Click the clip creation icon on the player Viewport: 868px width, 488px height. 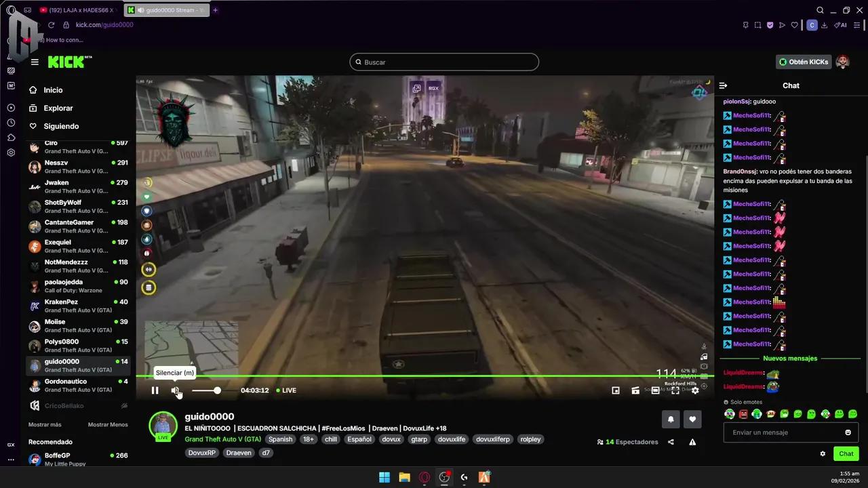635,390
